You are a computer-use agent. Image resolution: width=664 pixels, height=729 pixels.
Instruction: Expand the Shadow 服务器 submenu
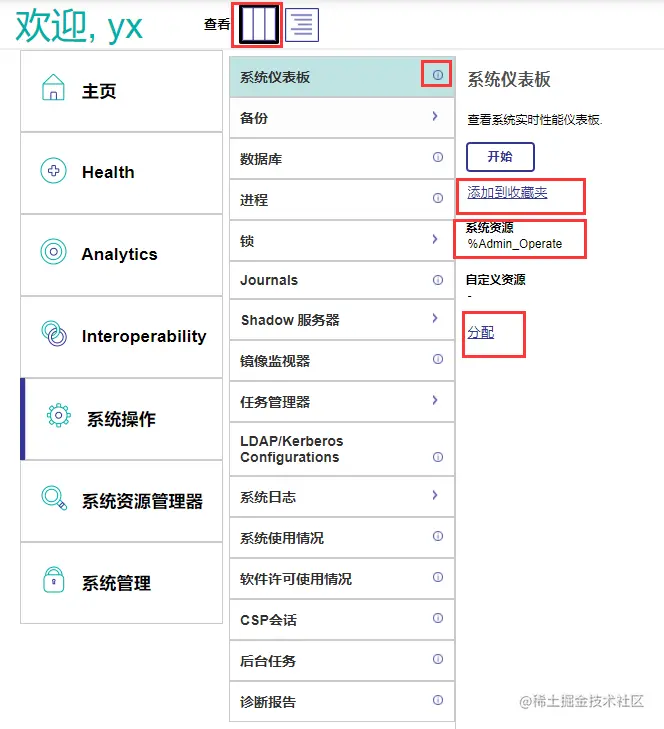[435, 319]
